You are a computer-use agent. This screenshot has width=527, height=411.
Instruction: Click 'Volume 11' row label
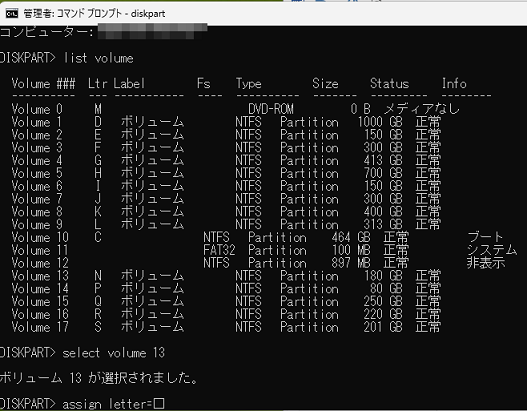(40, 250)
